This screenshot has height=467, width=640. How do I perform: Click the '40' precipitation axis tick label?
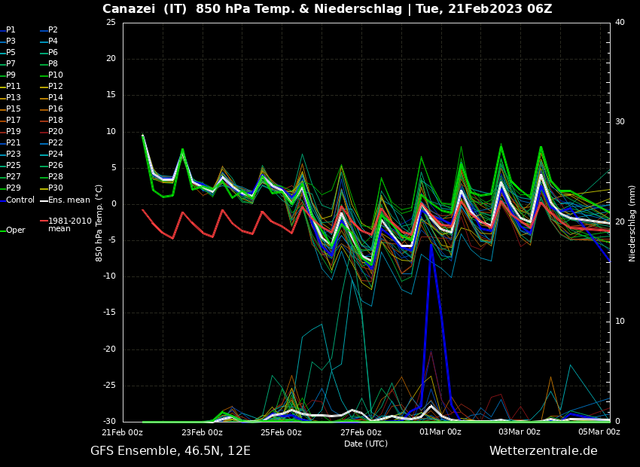pyautogui.click(x=619, y=22)
